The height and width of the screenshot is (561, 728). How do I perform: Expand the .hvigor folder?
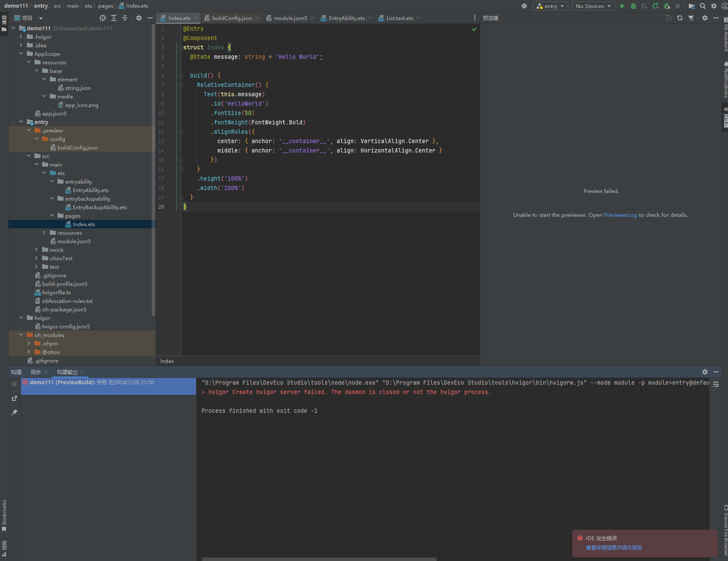tap(21, 37)
